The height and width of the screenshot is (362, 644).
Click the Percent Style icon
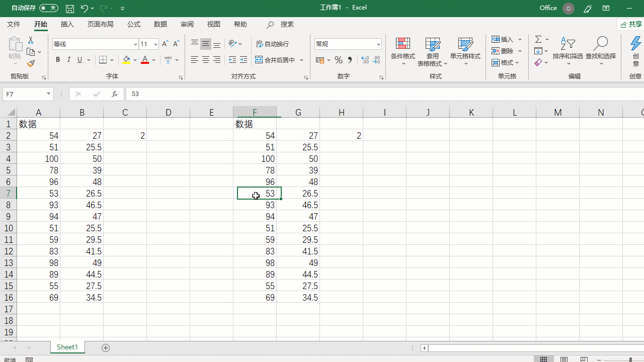tap(339, 60)
